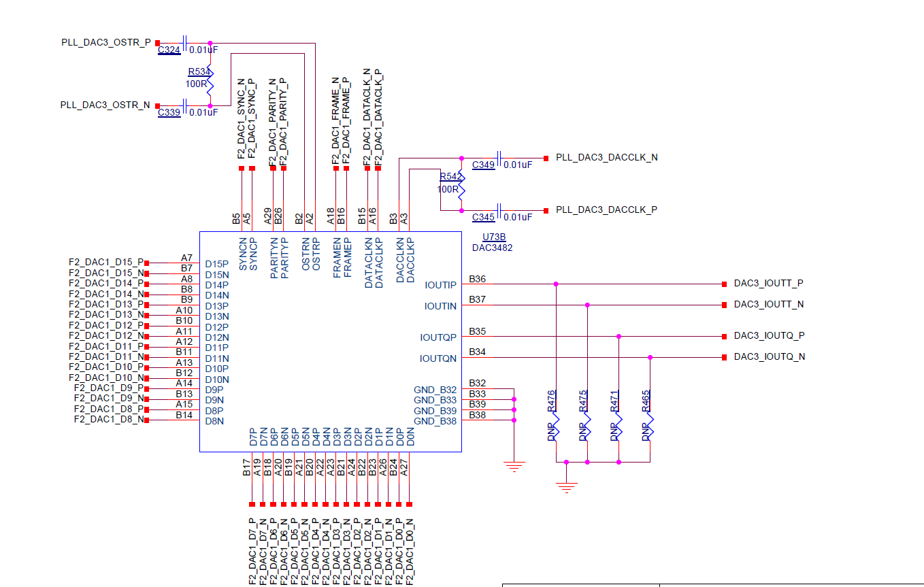Select the GND_B39 pin name
Viewport: 924px width, 587px height.
(435, 411)
